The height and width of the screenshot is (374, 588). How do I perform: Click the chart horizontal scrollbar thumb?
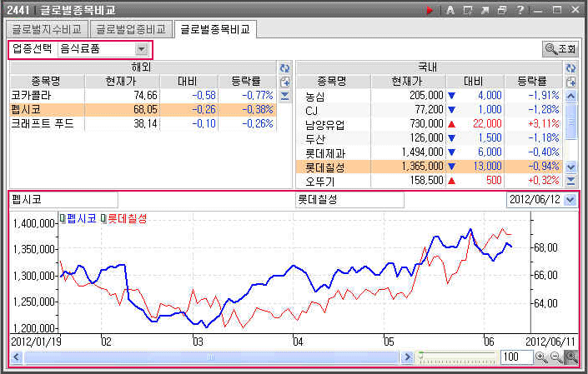point(211,357)
